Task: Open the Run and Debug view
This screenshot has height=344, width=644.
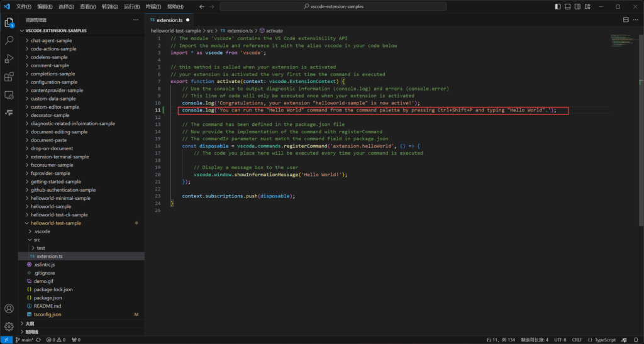Action: [9, 58]
